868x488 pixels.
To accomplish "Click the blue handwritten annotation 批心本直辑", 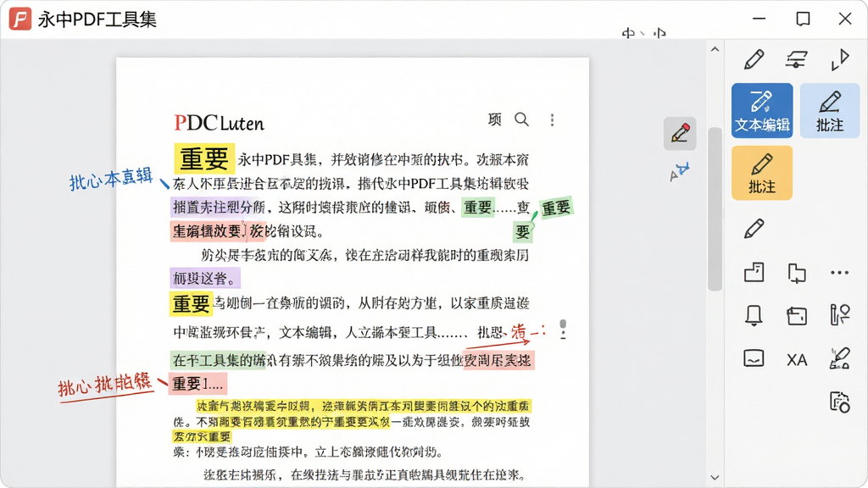I will [x=111, y=178].
